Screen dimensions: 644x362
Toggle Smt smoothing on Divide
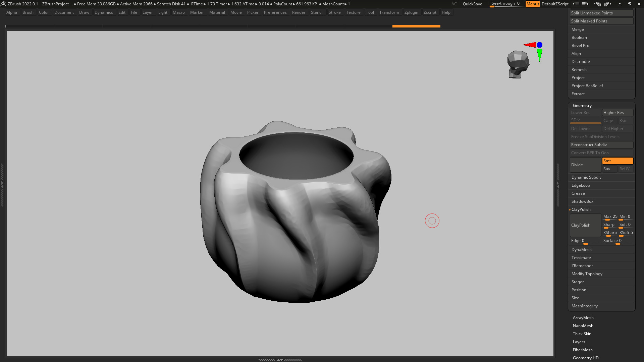[x=618, y=161]
